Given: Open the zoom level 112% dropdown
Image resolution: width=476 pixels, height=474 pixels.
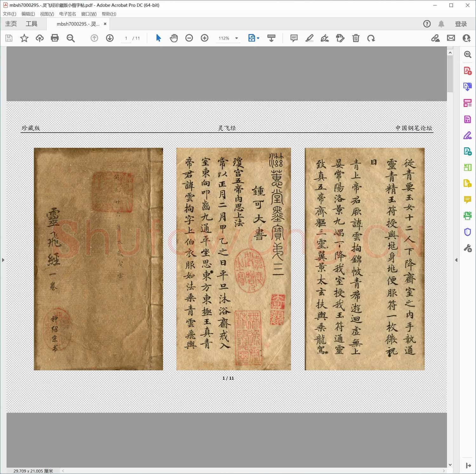Looking at the screenshot, I should tap(236, 38).
